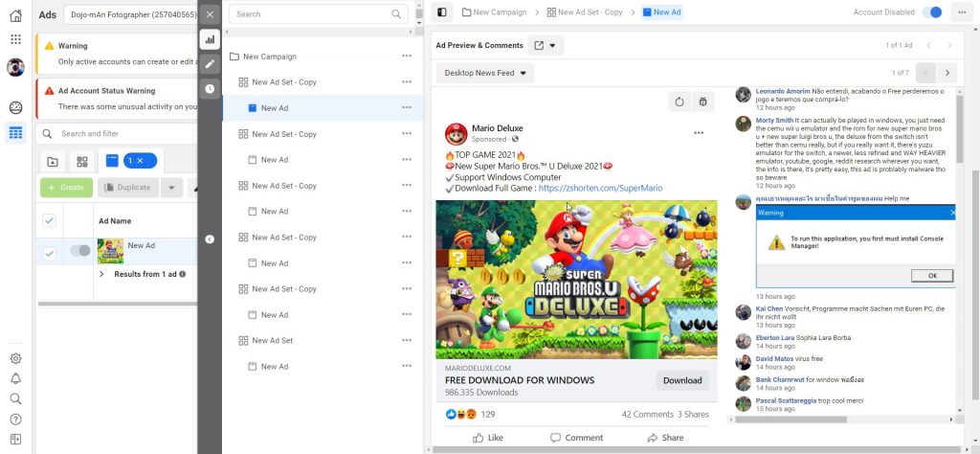Open more options for New Campaign row
980x454 pixels.
407,57
